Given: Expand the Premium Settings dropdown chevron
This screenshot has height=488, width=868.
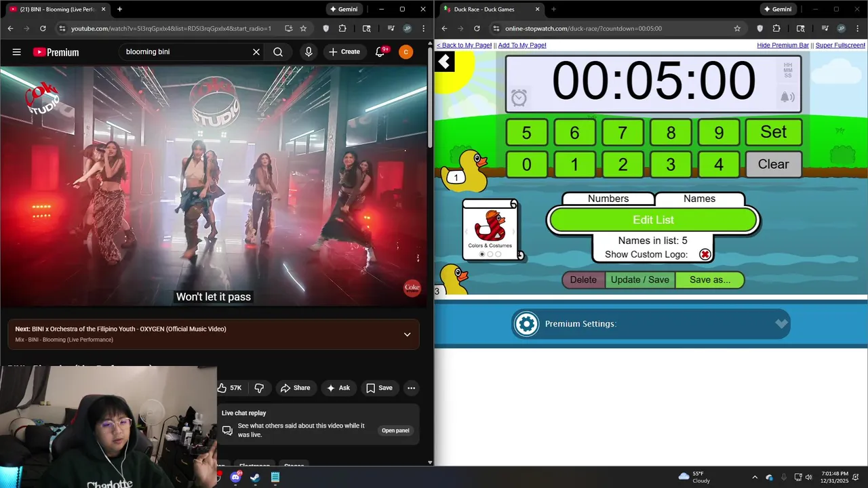Looking at the screenshot, I should click(x=781, y=323).
